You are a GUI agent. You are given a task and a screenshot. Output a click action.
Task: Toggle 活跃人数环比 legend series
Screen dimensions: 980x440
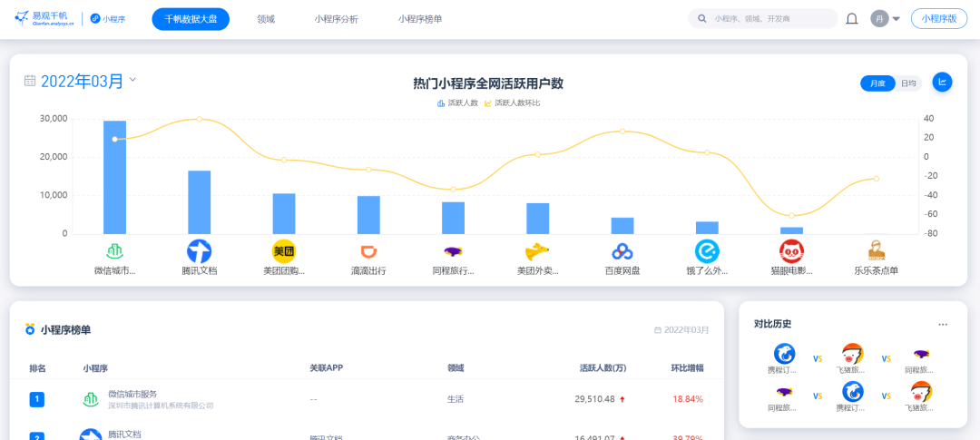(x=512, y=103)
